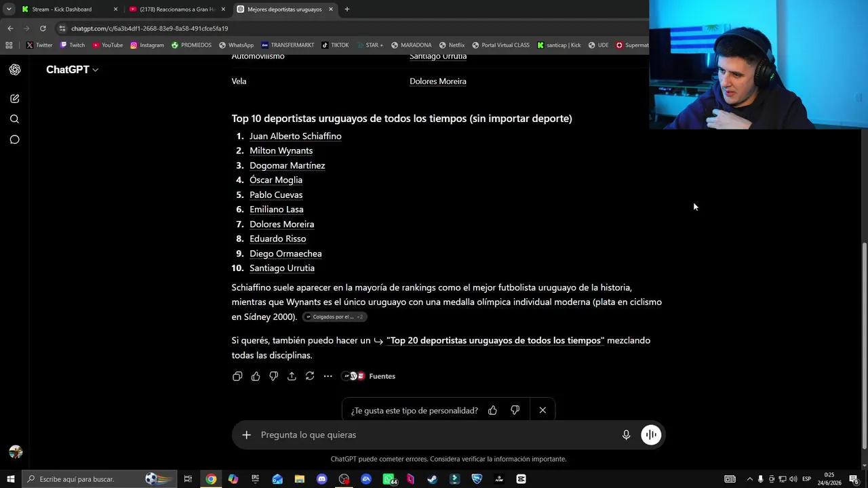
Task: Open the new tab plus button
Action: click(x=347, y=9)
